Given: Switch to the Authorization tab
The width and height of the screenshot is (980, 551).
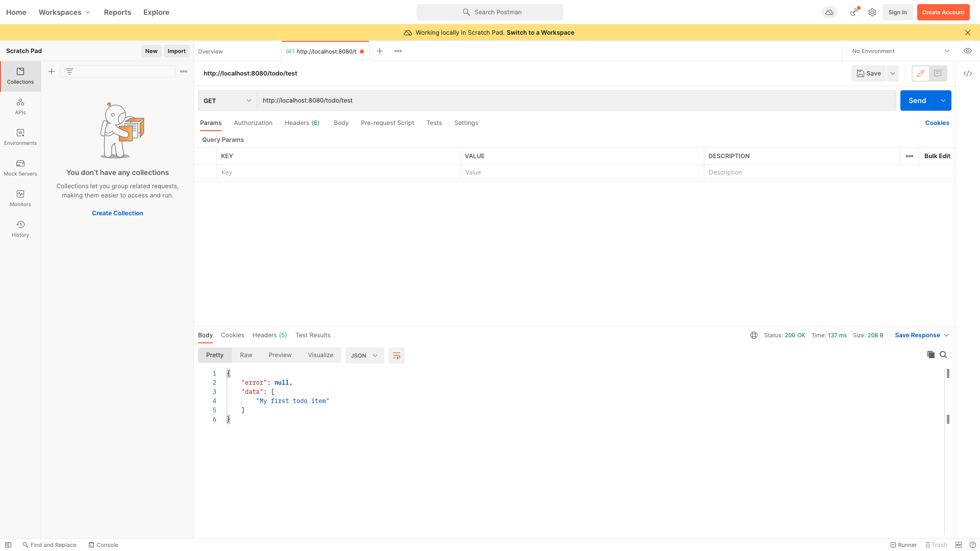Looking at the screenshot, I should coord(253,123).
